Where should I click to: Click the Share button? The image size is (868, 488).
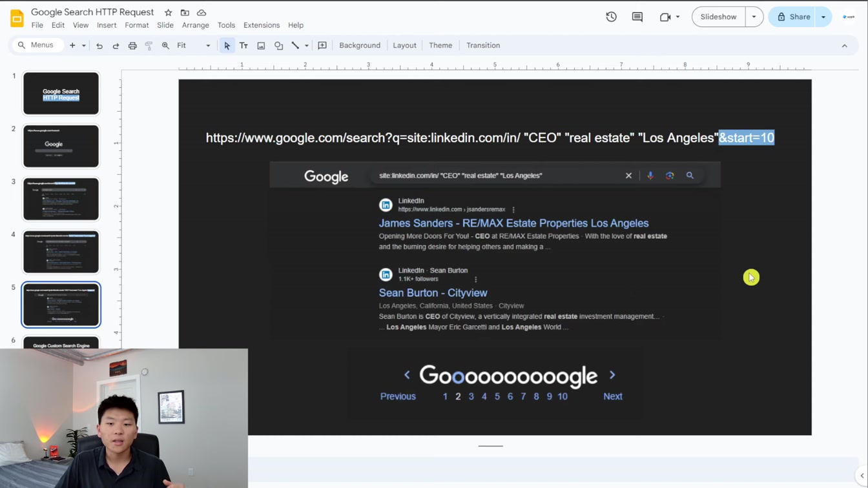coord(793,17)
